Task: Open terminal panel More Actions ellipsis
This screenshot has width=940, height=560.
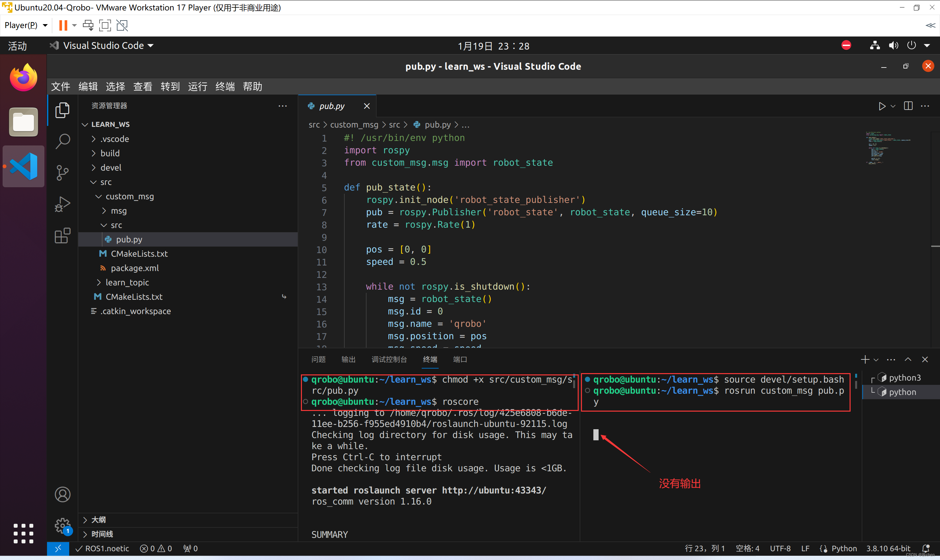Action: coord(891,360)
